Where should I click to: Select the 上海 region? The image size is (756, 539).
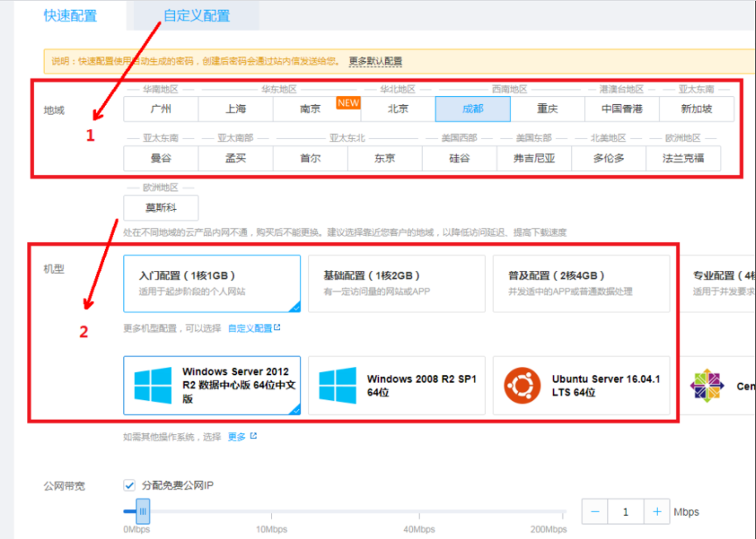tap(235, 109)
